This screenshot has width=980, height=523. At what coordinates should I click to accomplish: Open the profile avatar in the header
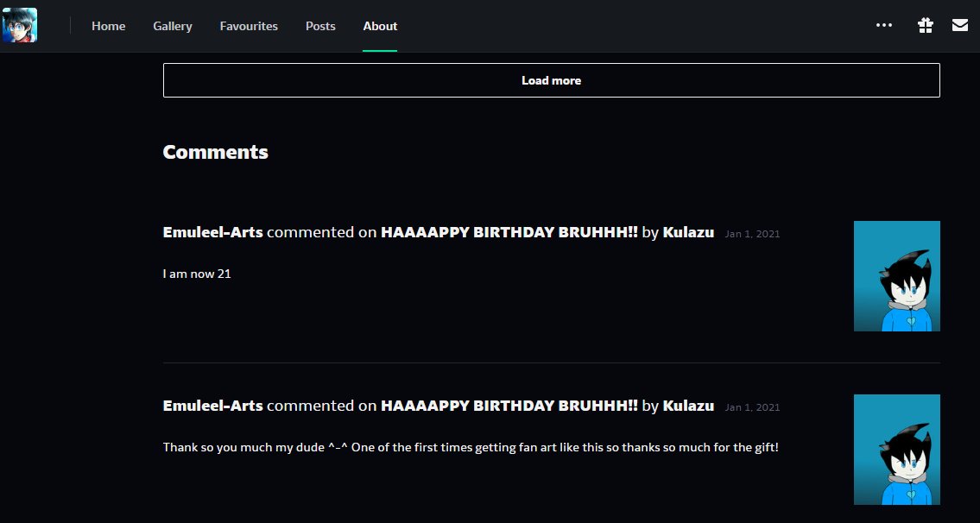[19, 25]
